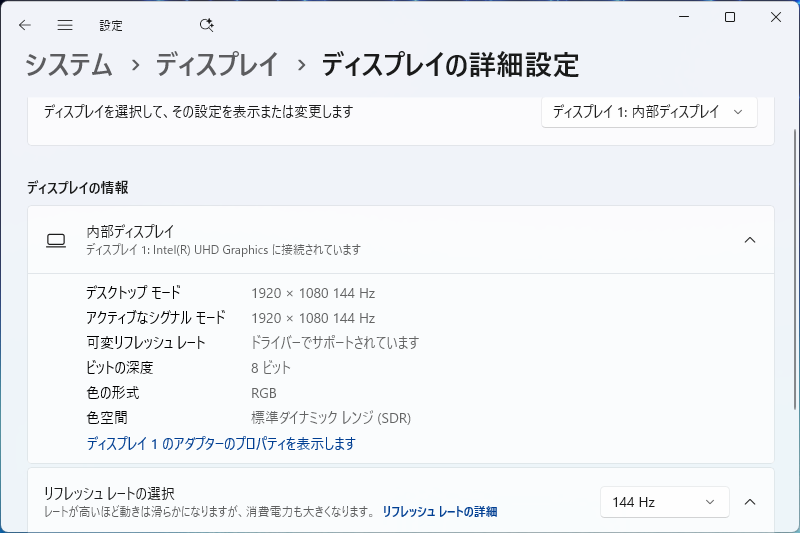
Task: Minimize the settings window
Action: pos(684,17)
